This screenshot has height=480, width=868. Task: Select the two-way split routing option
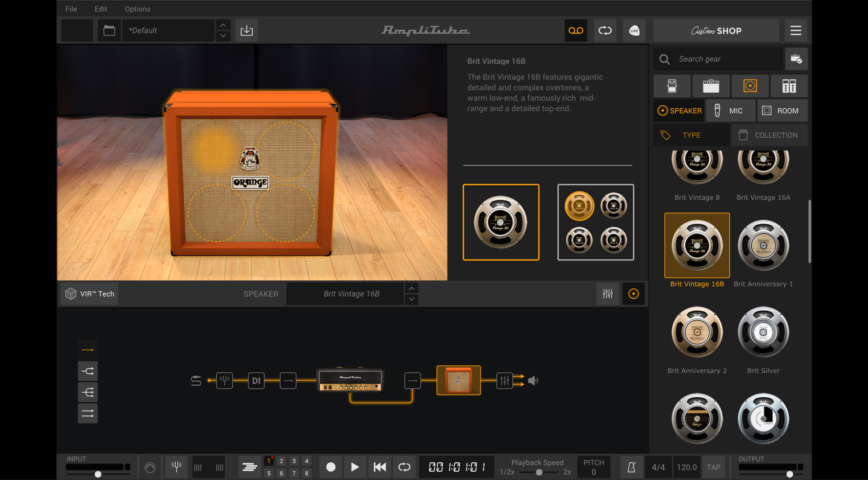pyautogui.click(x=87, y=371)
